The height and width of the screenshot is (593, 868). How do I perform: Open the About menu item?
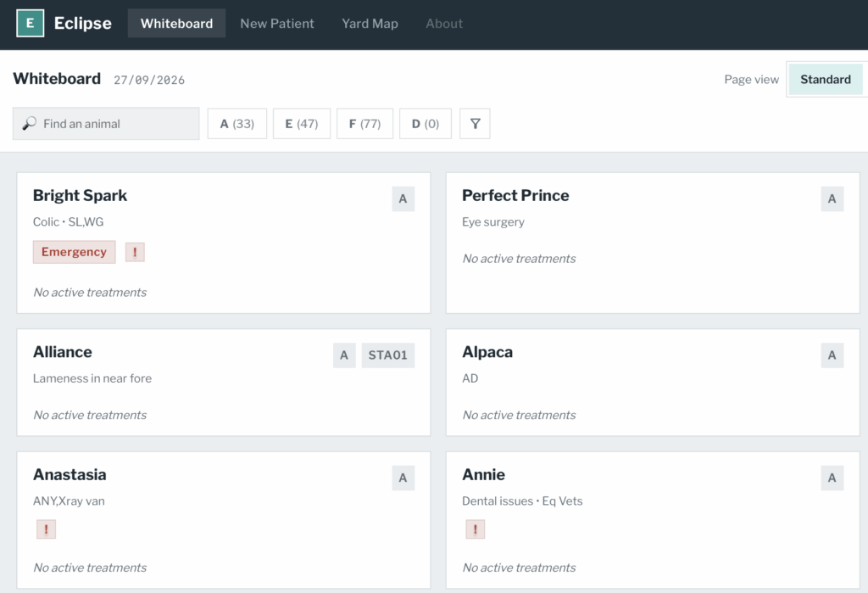(x=444, y=23)
